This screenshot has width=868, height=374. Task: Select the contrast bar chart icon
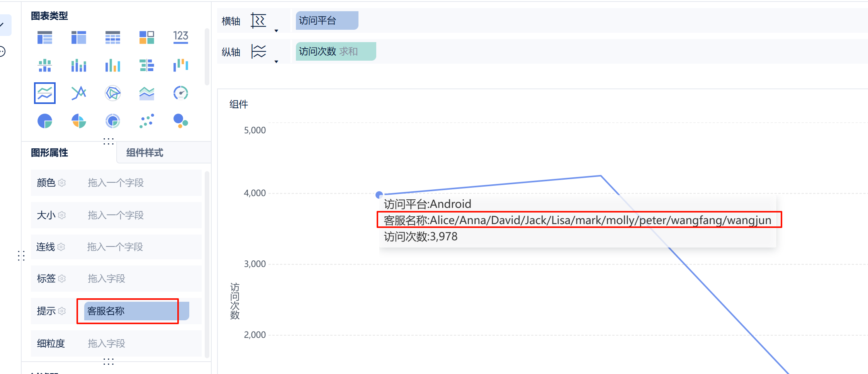(147, 65)
